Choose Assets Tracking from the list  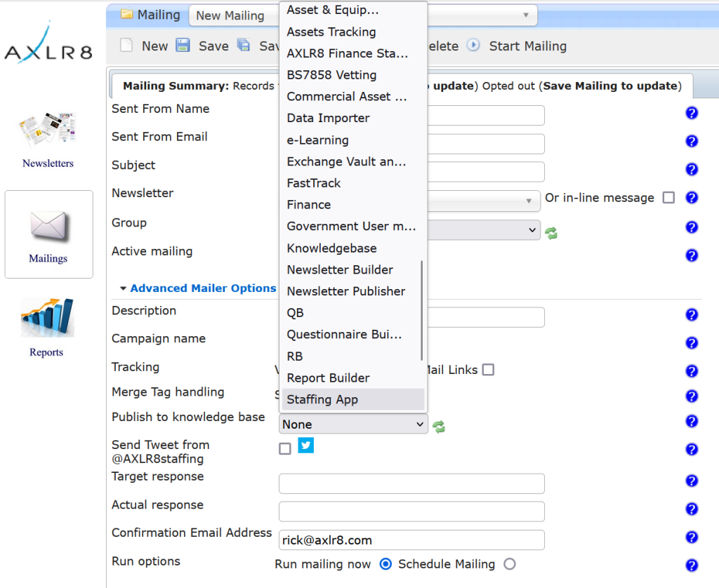pyautogui.click(x=353, y=32)
